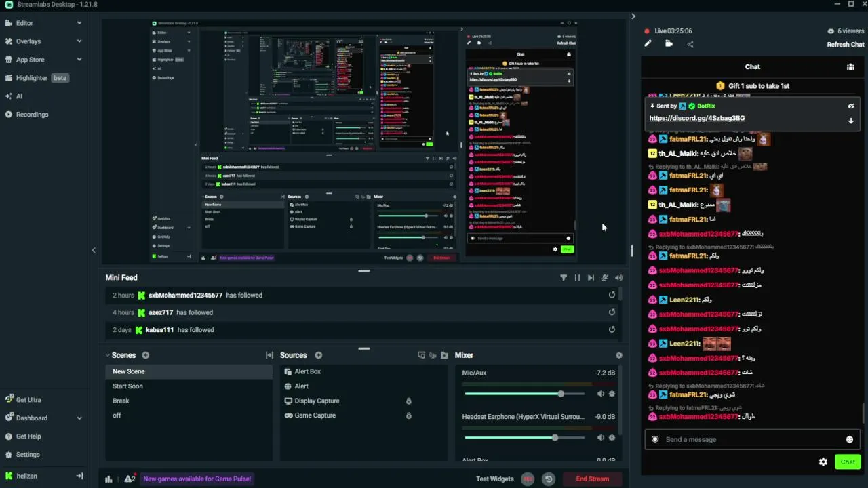Replay the kabsa111 follow alert
Image resolution: width=868 pixels, height=488 pixels.
click(612, 329)
